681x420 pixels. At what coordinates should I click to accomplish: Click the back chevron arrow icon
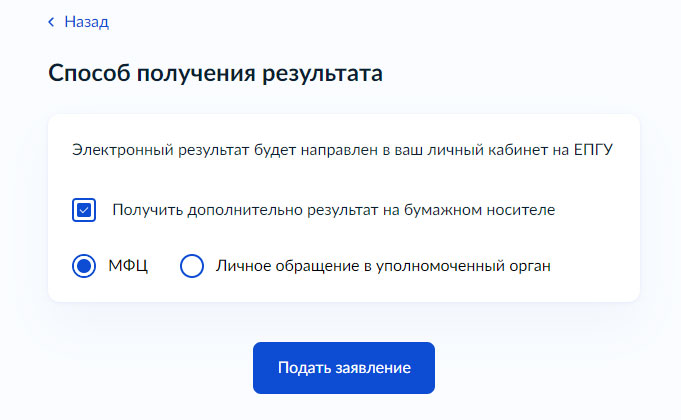[x=52, y=21]
